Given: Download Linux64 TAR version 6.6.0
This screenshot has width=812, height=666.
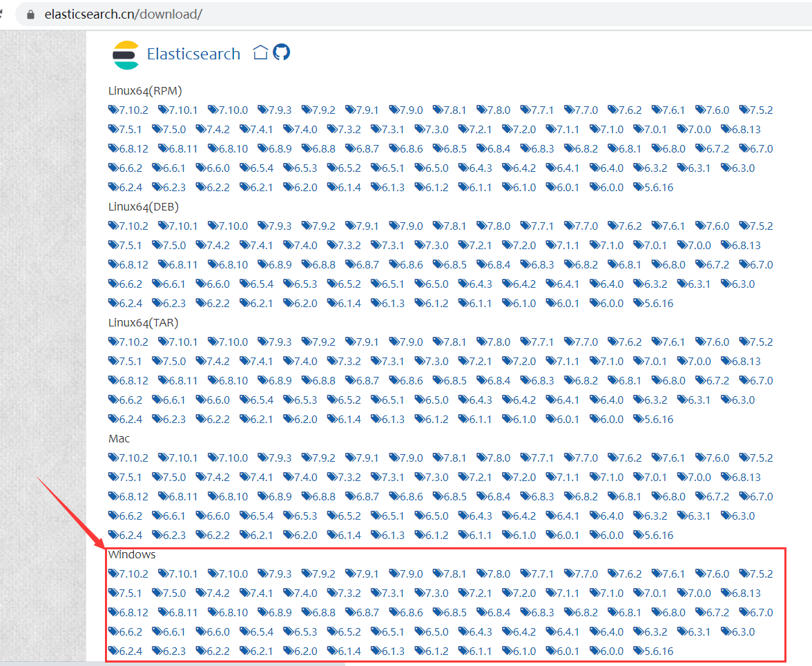Looking at the screenshot, I should pos(213,400).
